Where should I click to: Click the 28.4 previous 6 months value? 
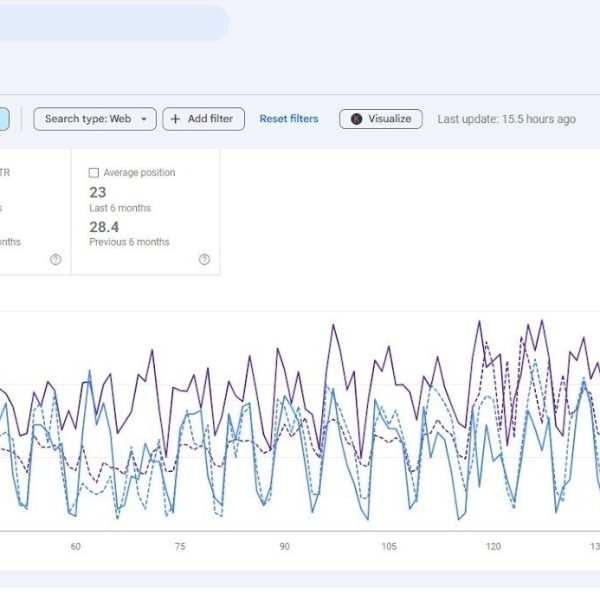point(103,227)
